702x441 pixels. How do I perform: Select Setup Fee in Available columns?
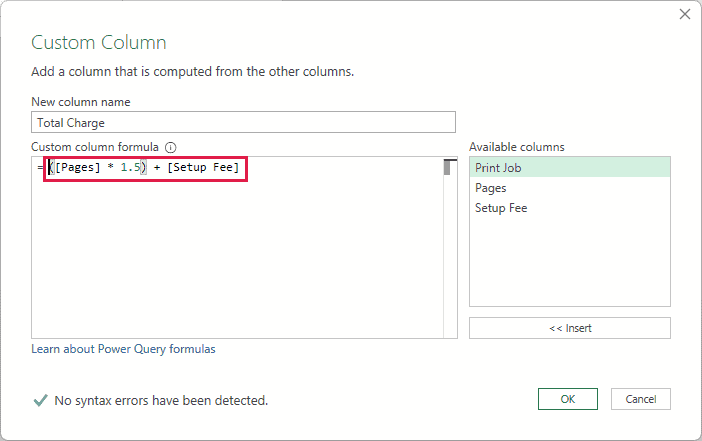tap(569, 208)
